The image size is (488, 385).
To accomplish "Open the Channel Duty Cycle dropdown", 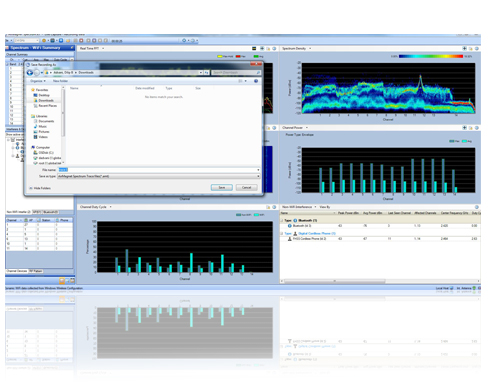I will (110, 207).
